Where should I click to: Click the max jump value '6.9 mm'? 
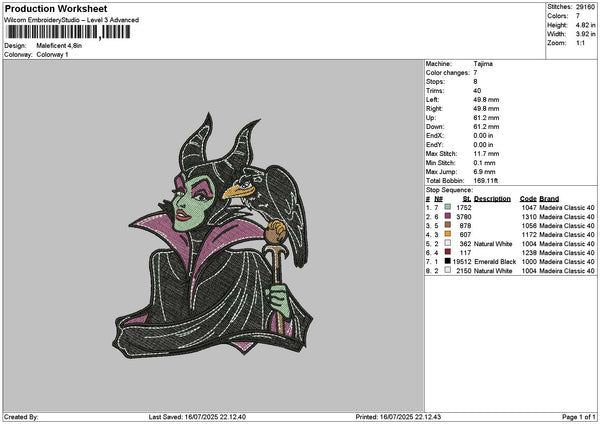(x=484, y=172)
